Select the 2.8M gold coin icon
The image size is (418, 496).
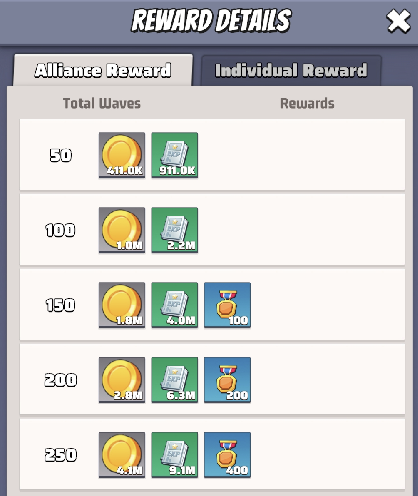coord(122,380)
